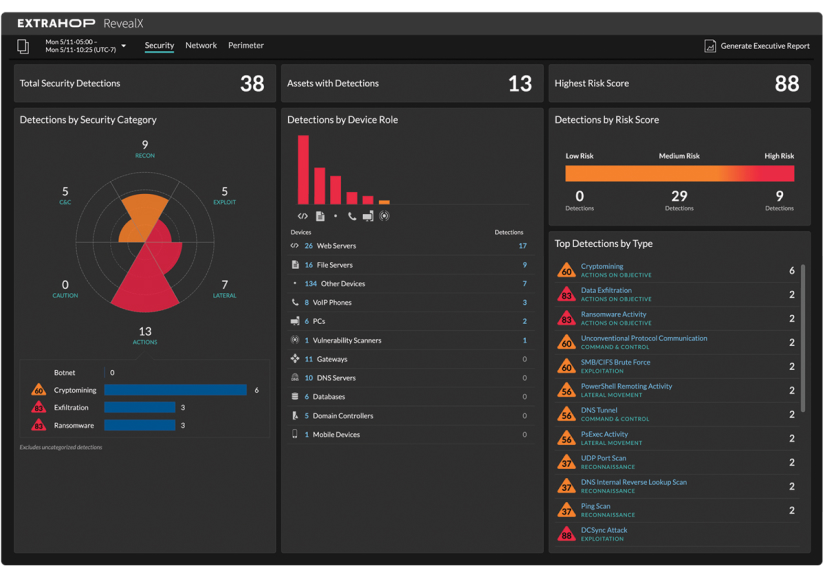Select the ACTIONS category label on radar chart
Image resolution: width=825 pixels, height=575 pixels.
tap(145, 342)
